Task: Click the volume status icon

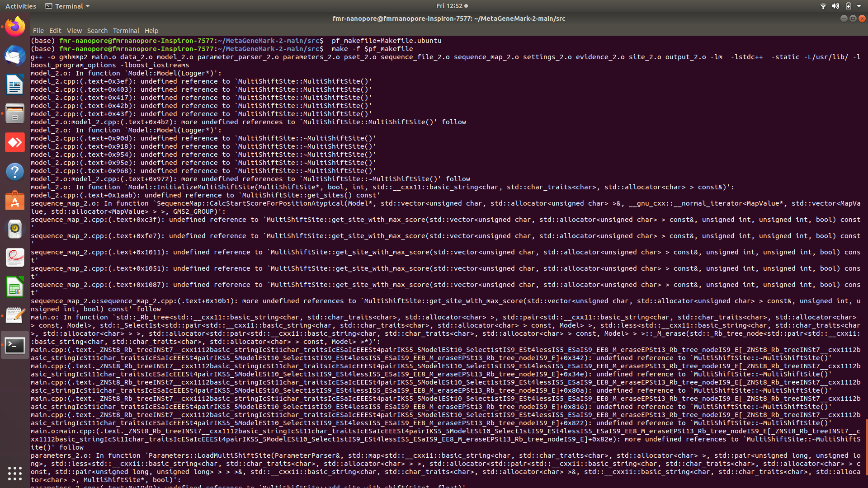Action: [x=835, y=6]
